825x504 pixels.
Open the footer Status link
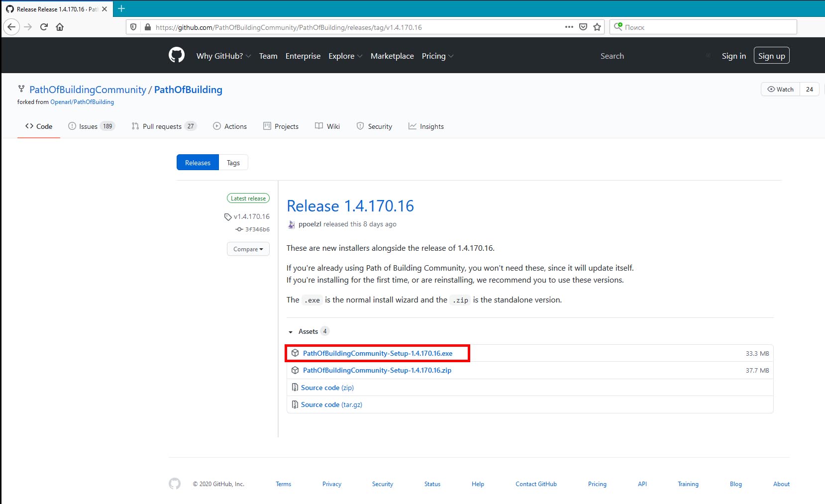(x=432, y=484)
